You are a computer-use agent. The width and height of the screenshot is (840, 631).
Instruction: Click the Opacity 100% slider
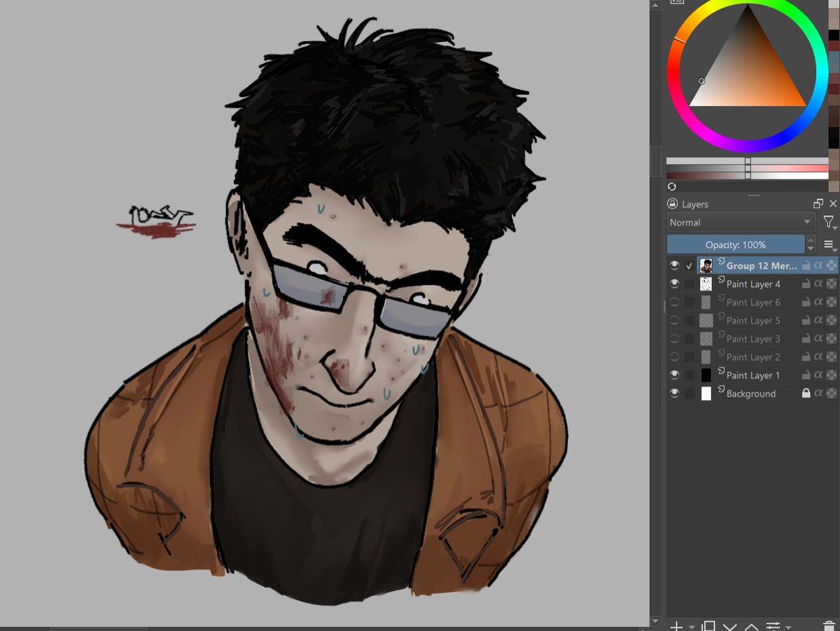[735, 244]
